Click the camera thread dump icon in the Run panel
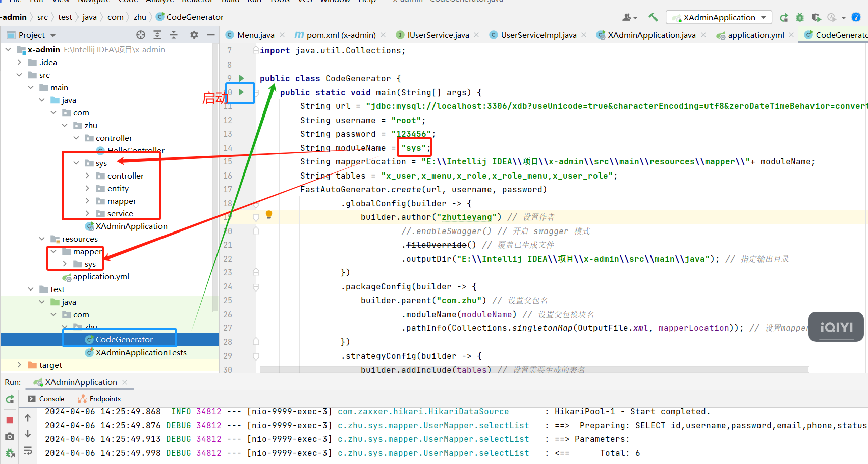Screen dimensions: 868x464 10,436
